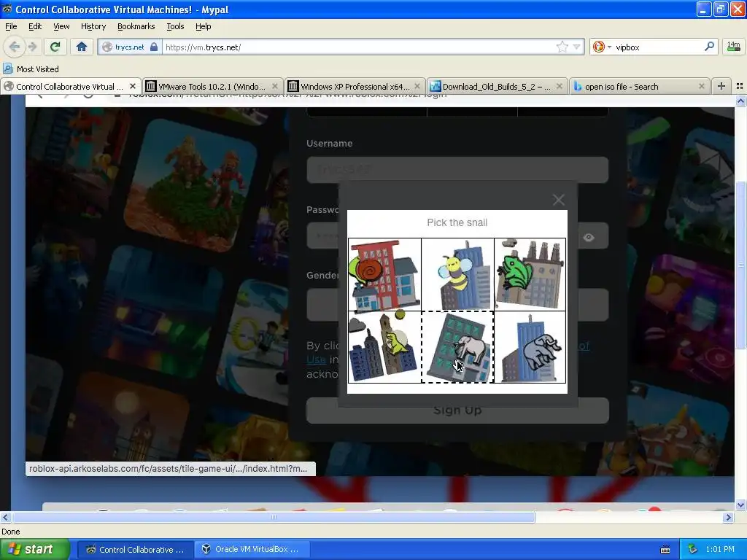The height and width of the screenshot is (560, 747).
Task: Open the File menu
Action: click(x=11, y=26)
